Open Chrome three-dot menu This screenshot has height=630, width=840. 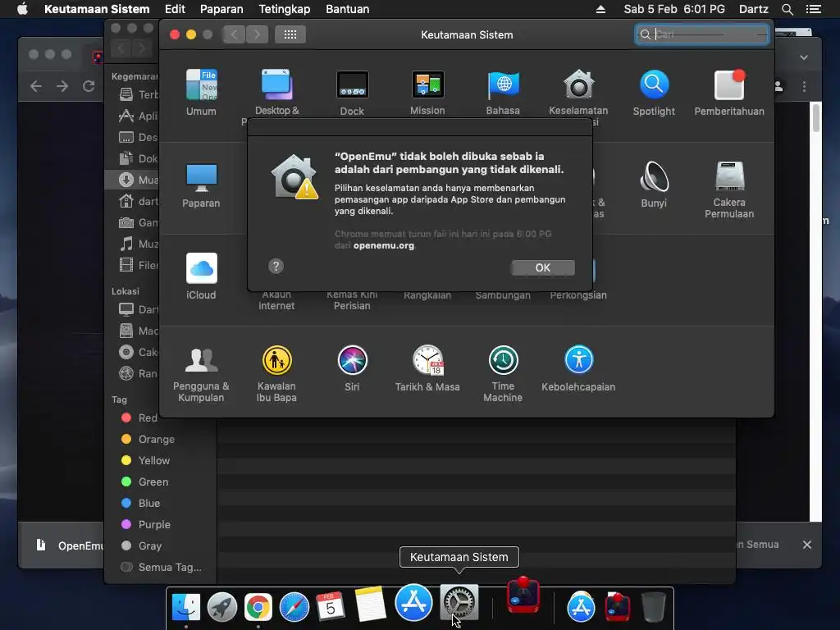(x=804, y=86)
